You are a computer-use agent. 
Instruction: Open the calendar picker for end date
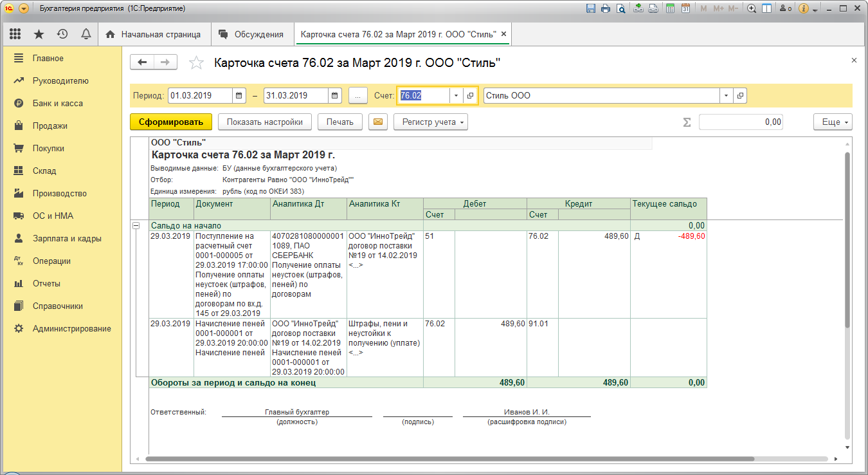[335, 95]
